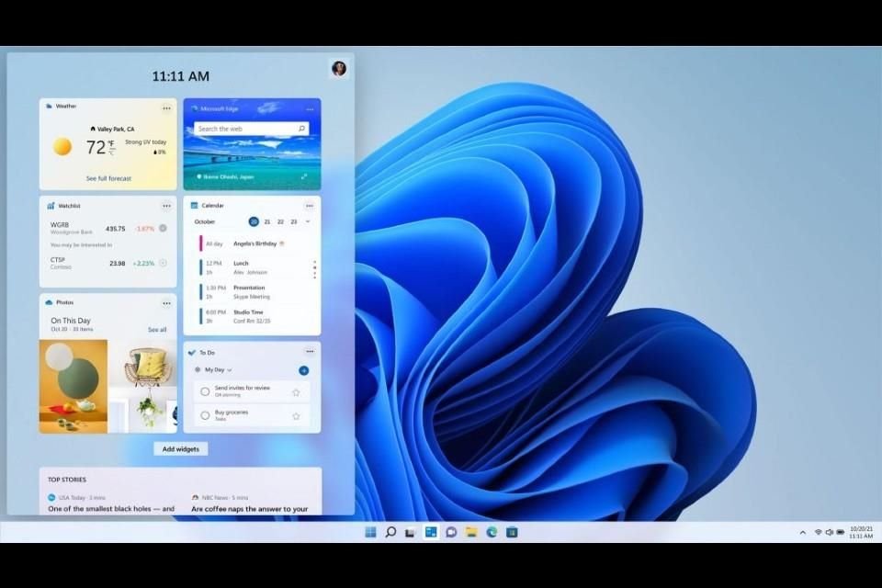Click the user profile avatar above the widgets

[x=339, y=67]
